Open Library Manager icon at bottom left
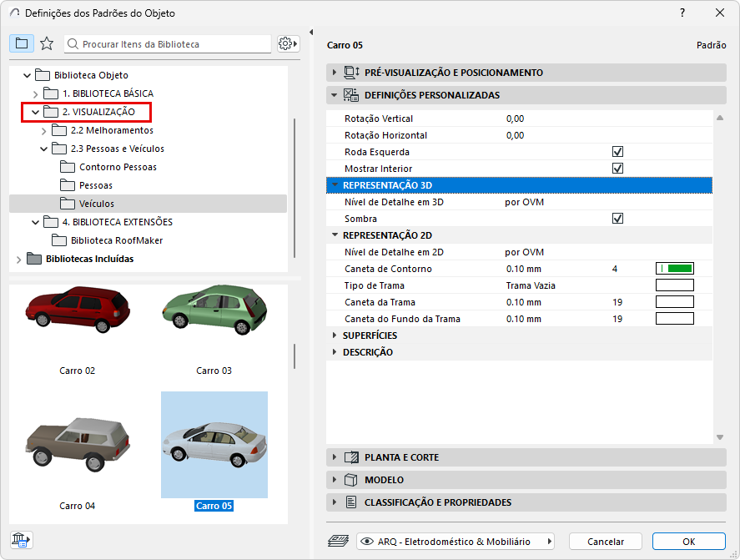Screen dimensions: 740x560 pyautogui.click(x=21, y=539)
